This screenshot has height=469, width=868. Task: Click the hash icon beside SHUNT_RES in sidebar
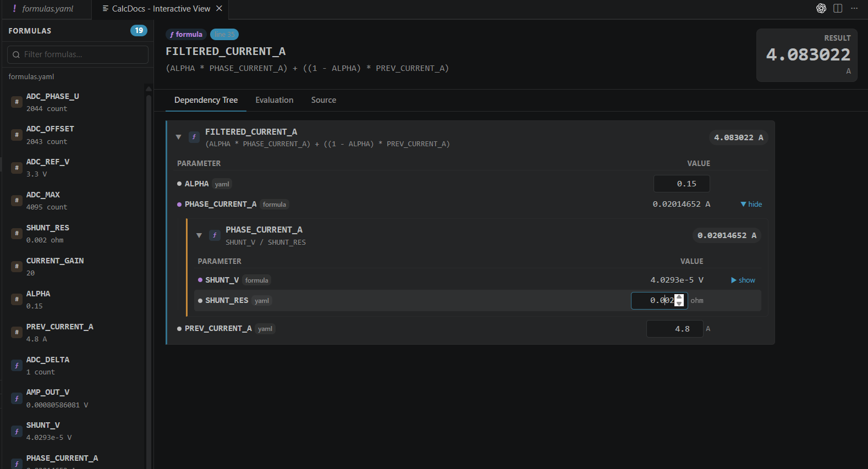coord(17,234)
